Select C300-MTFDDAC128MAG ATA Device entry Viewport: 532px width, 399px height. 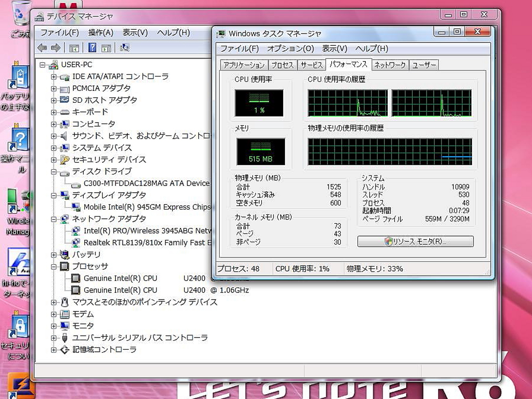(146, 184)
